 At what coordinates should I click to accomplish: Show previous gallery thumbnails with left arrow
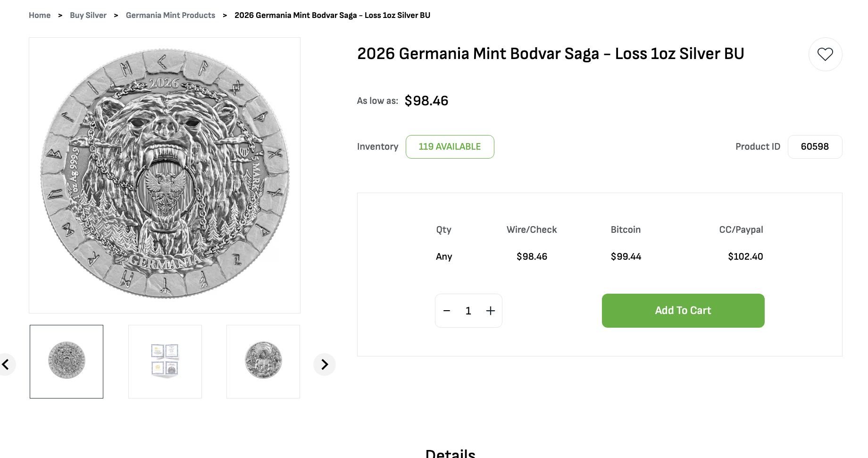point(6,365)
